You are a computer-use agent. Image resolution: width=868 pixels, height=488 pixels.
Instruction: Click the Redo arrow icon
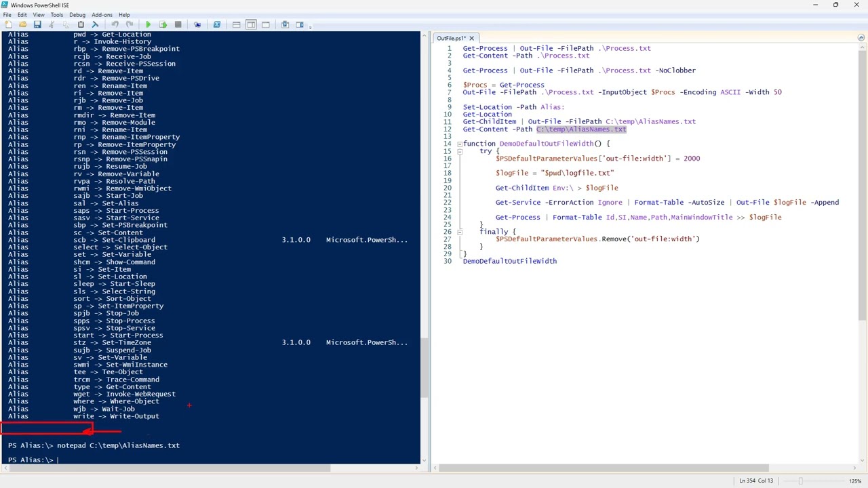(x=130, y=24)
